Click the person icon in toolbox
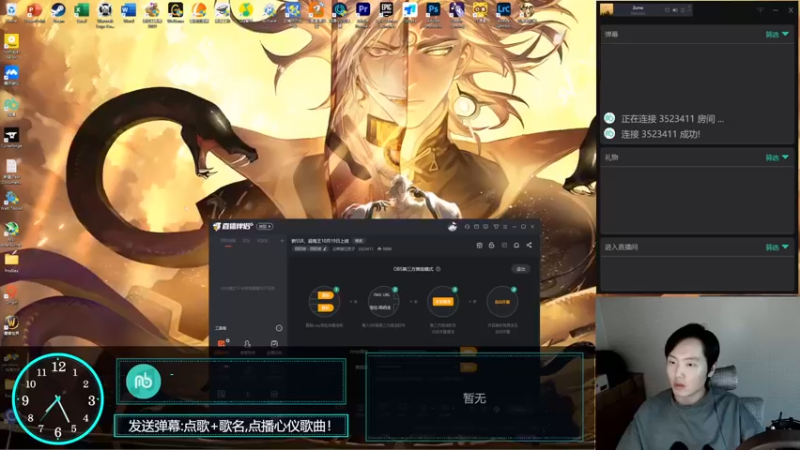This screenshot has height=450, width=800. 247,344
